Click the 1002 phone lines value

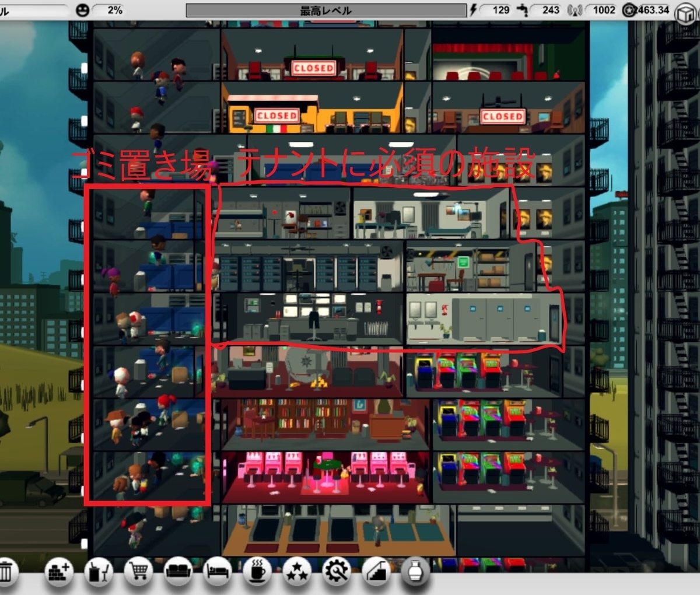tap(604, 10)
